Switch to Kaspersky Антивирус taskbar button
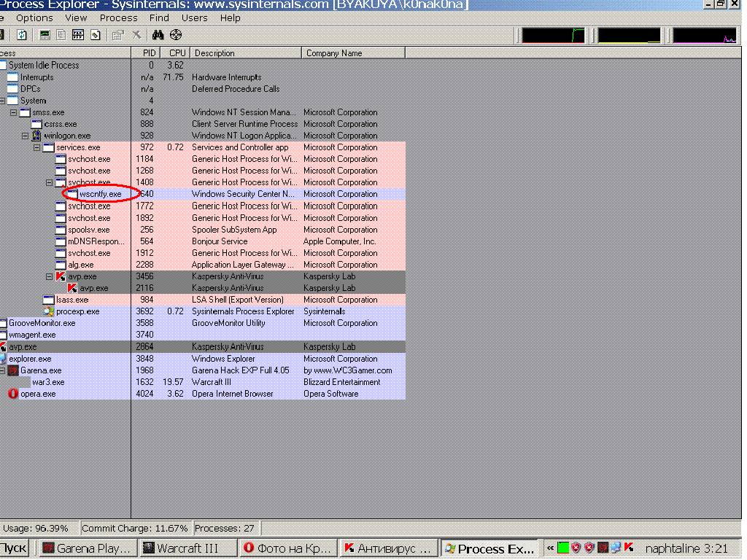The image size is (747, 560). click(x=388, y=548)
